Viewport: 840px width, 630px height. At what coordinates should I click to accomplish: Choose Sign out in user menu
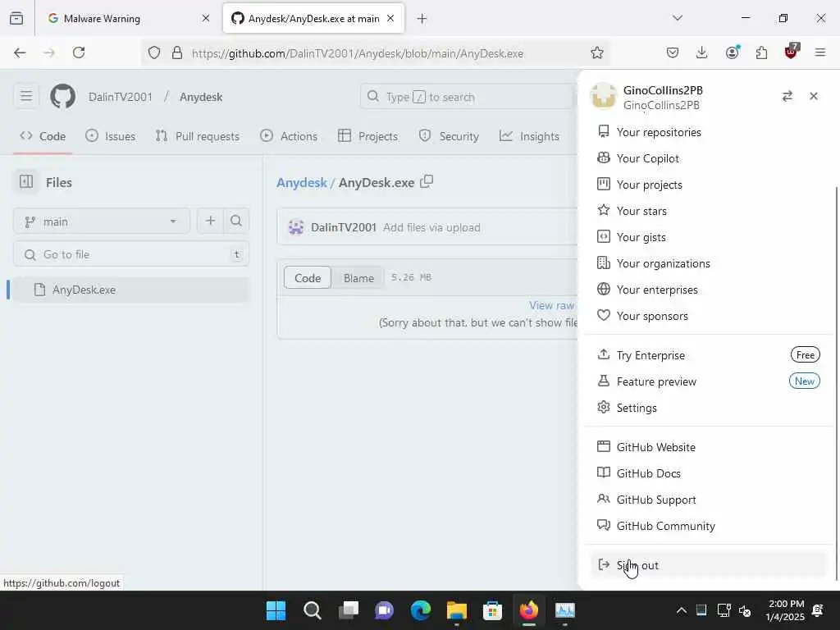707,565
